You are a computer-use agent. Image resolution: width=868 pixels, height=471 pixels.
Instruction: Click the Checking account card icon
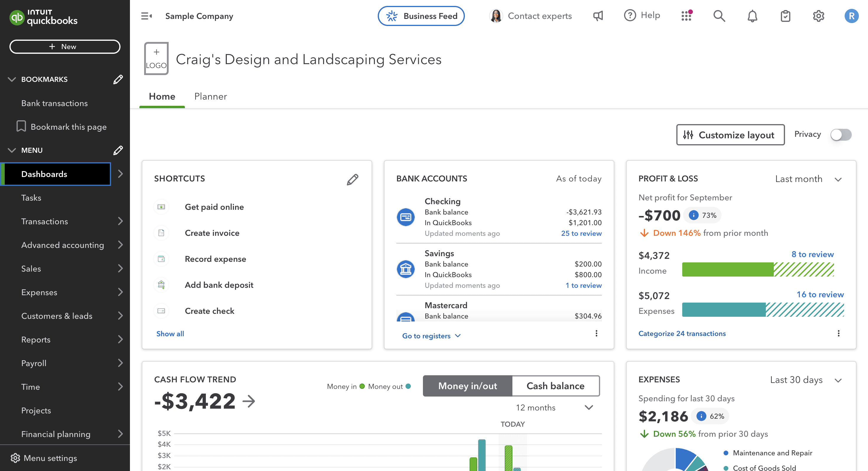[406, 217]
